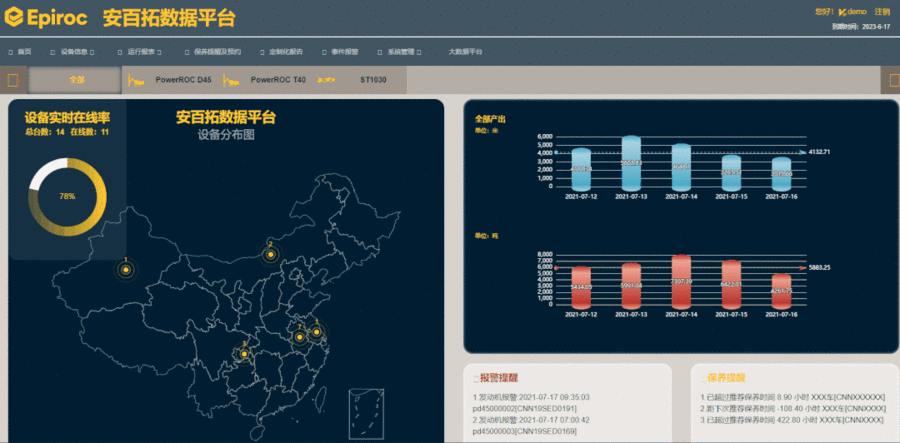Click the blue 2021-07-13 output bar
This screenshot has width=900, height=443.
631,163
